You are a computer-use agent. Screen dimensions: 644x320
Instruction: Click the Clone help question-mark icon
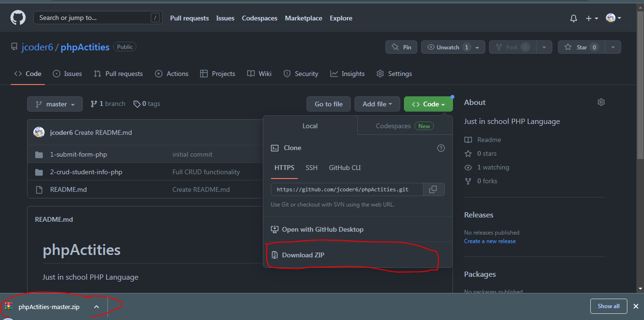[x=441, y=148]
